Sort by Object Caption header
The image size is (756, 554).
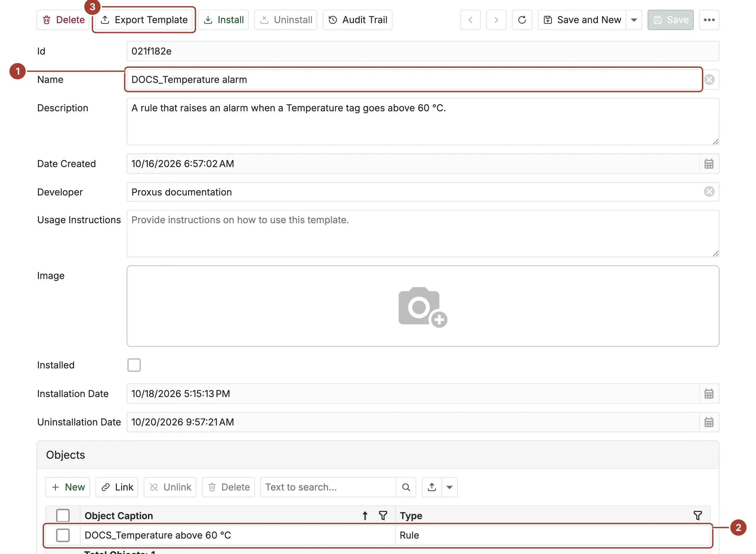[x=119, y=516]
